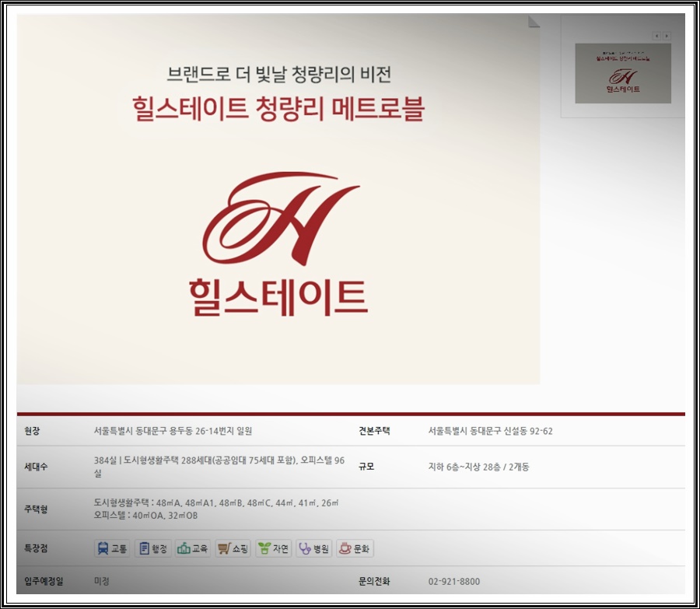Click the folded page corner of banner
Screen dimensions: 700x609
tap(534, 21)
